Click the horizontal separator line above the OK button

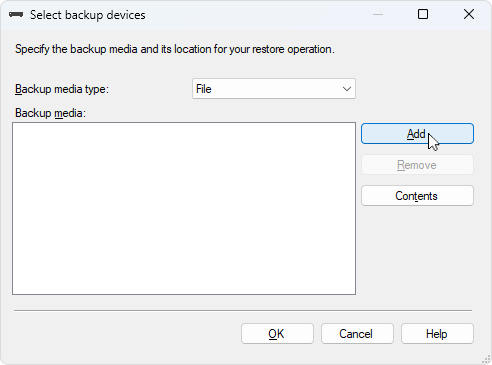click(x=243, y=310)
